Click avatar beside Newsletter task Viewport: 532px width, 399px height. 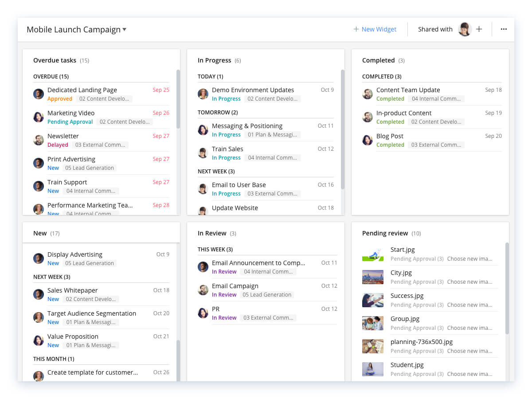point(39,140)
